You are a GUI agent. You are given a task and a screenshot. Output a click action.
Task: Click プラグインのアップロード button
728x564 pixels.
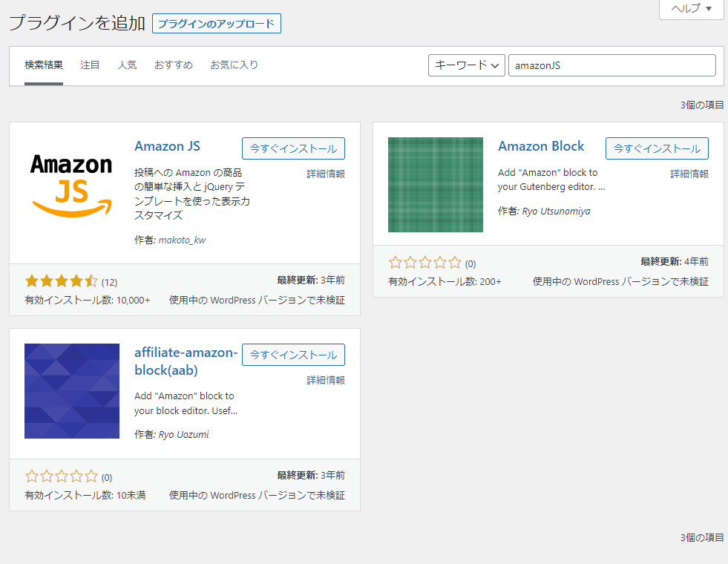(x=217, y=24)
